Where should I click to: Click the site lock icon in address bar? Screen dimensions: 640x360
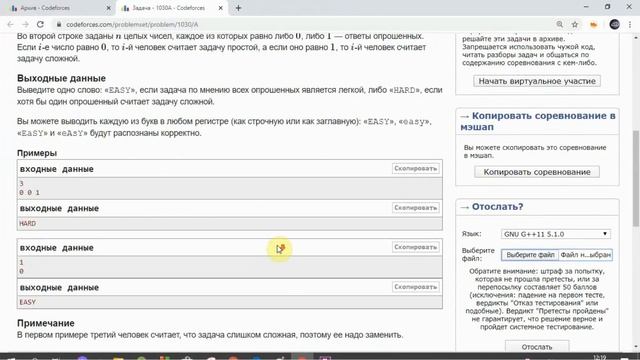coord(59,24)
